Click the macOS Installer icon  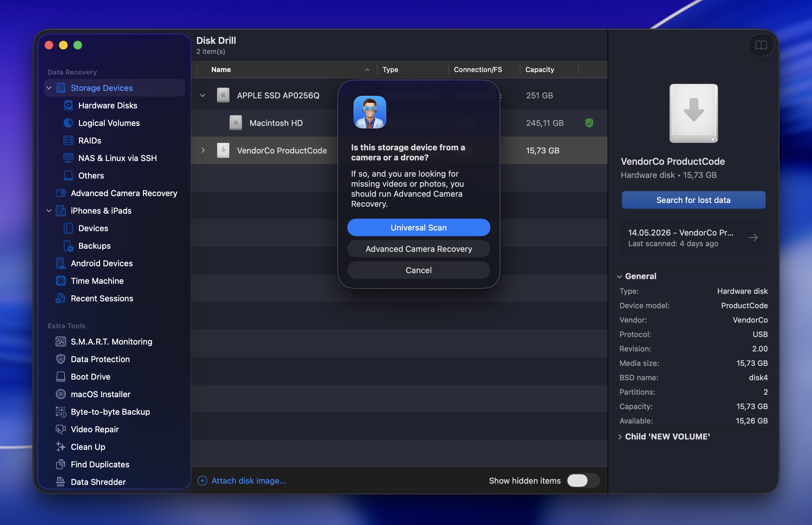pos(61,394)
